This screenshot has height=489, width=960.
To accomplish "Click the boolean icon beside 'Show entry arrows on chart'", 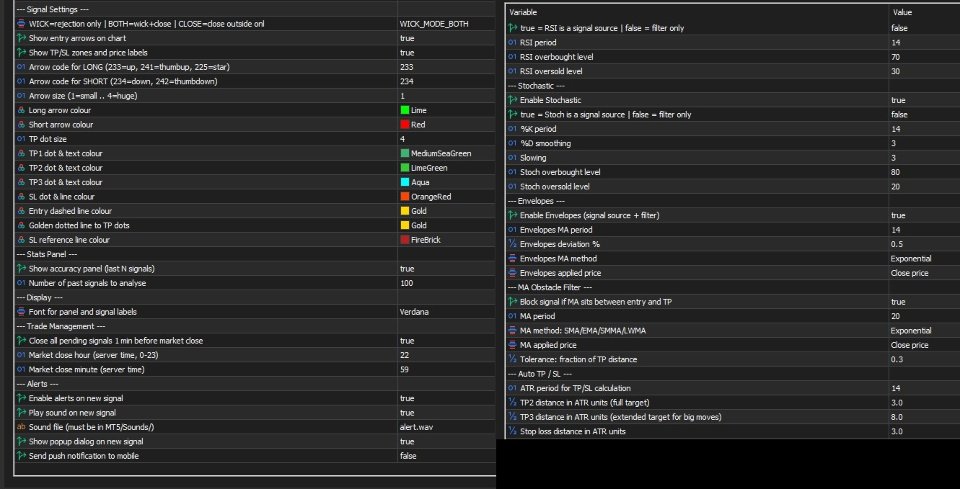I will 21,38.
